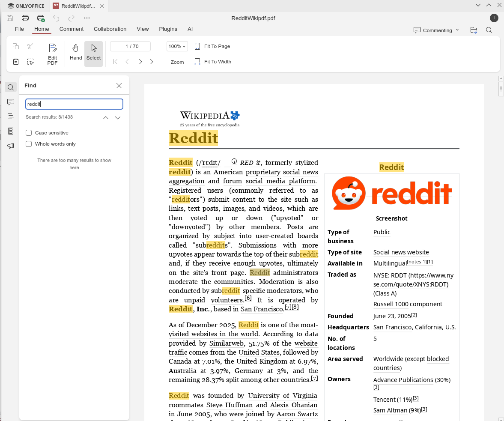
Task: Go to the first page
Action: [x=115, y=62]
